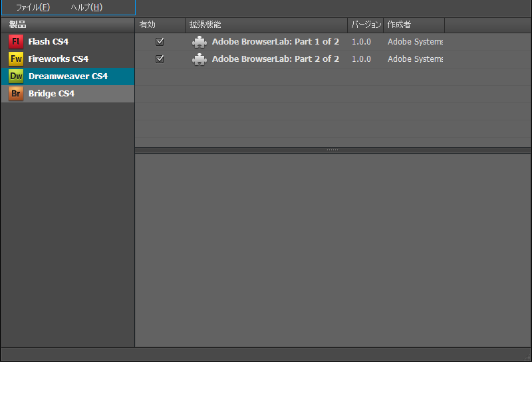This screenshot has height=399, width=532.
Task: Sort by バージョン column header
Action: click(x=365, y=25)
